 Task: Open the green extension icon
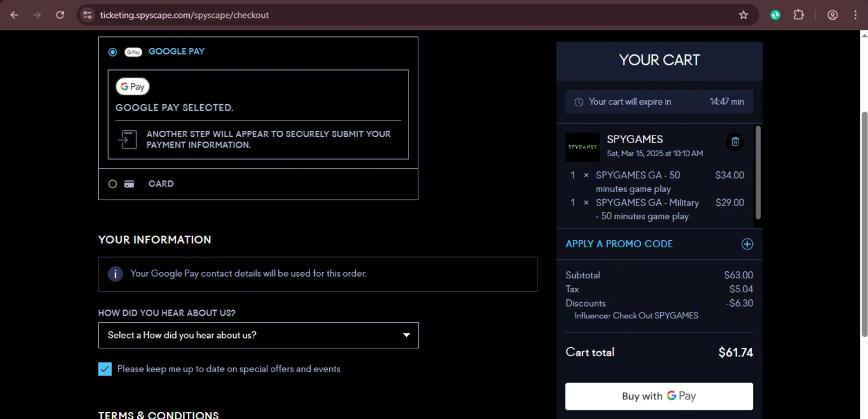tap(775, 15)
